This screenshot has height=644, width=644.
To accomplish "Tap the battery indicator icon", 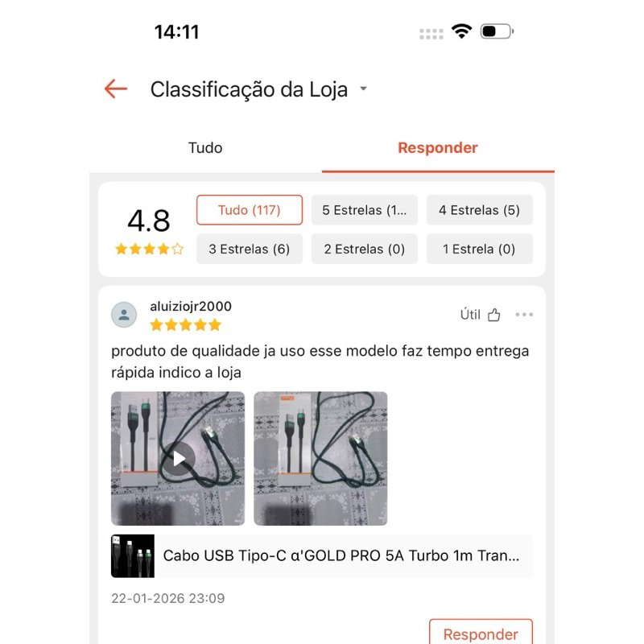I will tap(497, 31).
